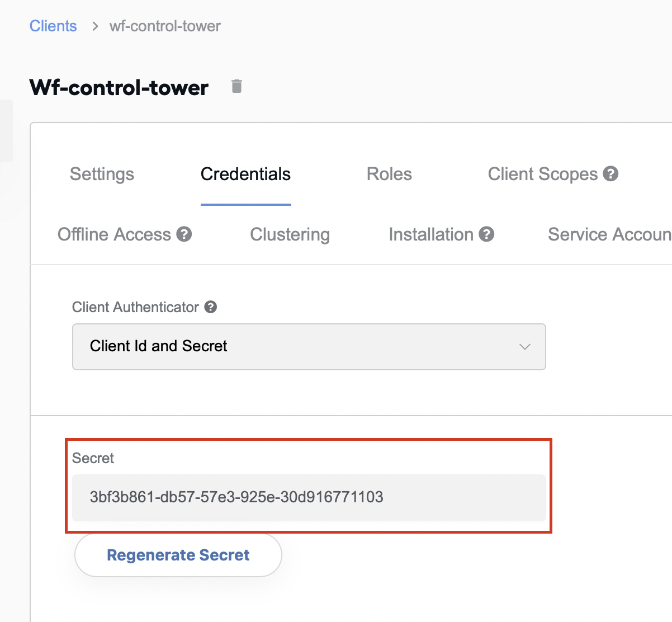The image size is (672, 622).
Task: Delete client using the trash icon
Action: [x=236, y=86]
